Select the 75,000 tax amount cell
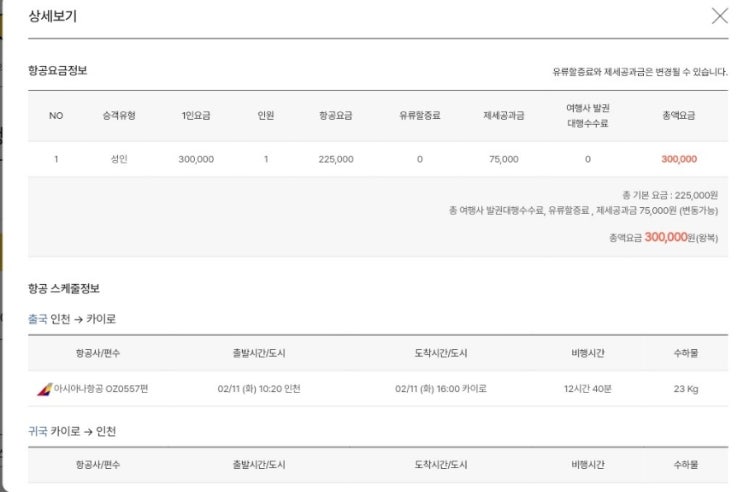The height and width of the screenshot is (492, 743). (504, 159)
